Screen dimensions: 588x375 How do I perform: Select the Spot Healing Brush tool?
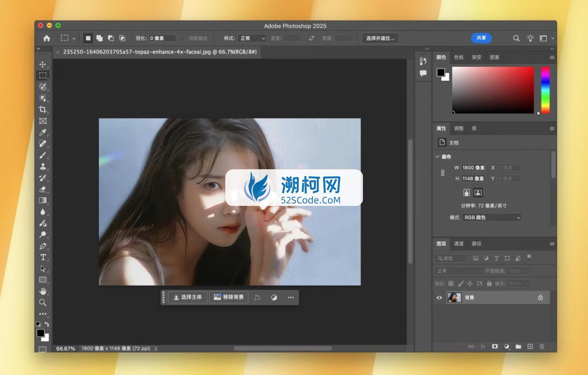43,143
